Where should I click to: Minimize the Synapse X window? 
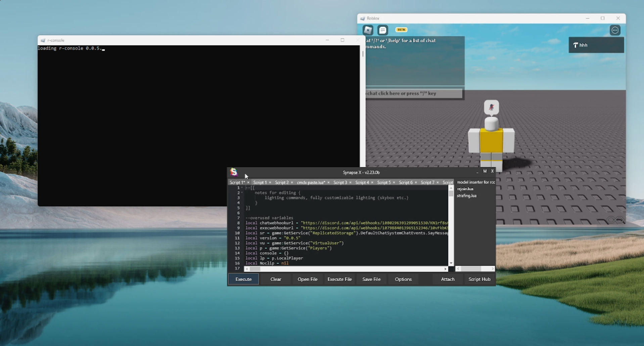pyautogui.click(x=477, y=172)
